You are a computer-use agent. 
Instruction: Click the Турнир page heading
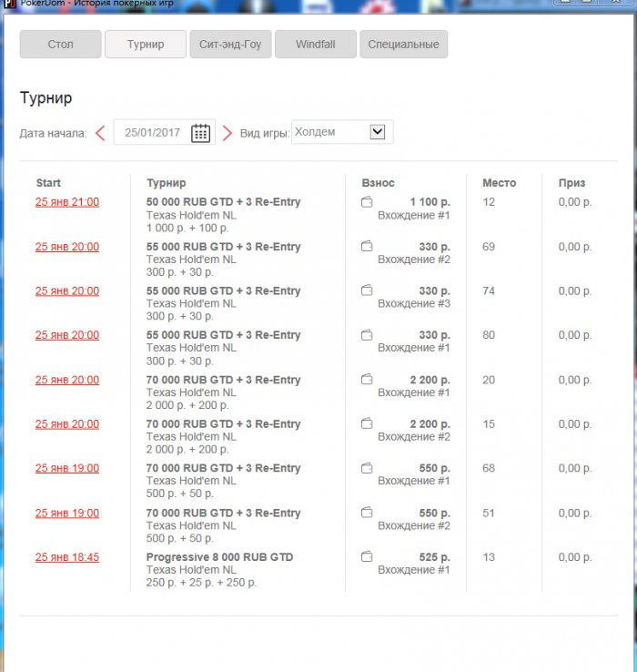[x=45, y=98]
